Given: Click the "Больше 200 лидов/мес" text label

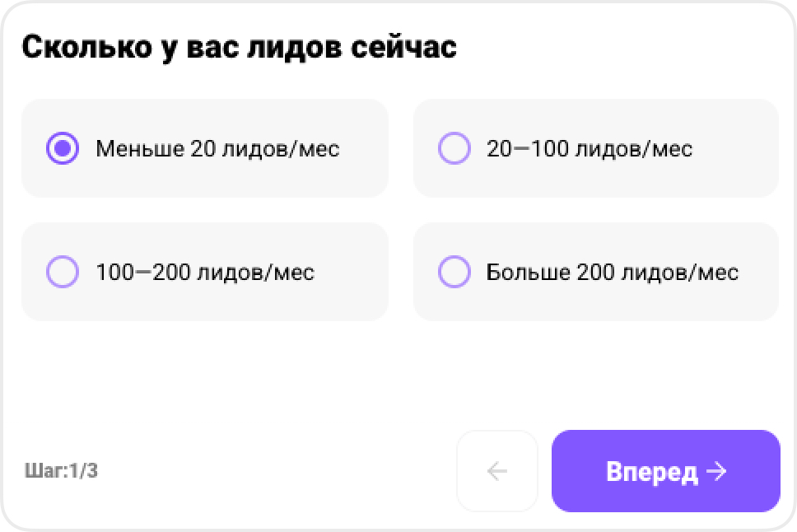Looking at the screenshot, I should 613,272.
